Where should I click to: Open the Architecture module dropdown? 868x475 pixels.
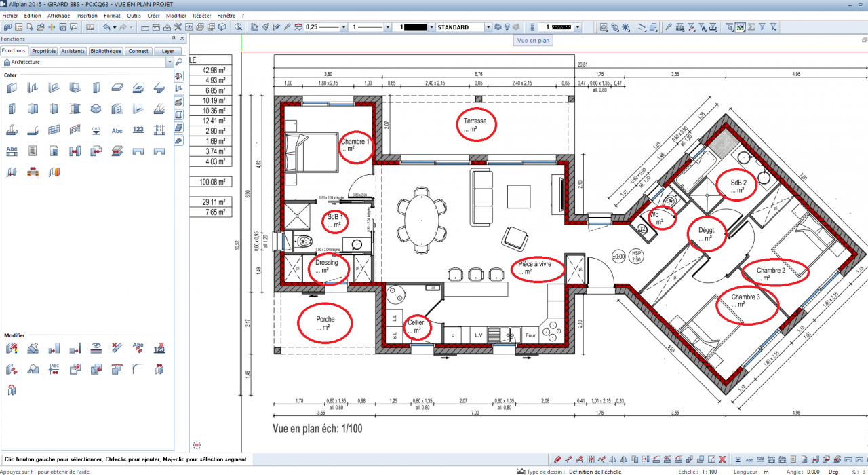tap(168, 62)
